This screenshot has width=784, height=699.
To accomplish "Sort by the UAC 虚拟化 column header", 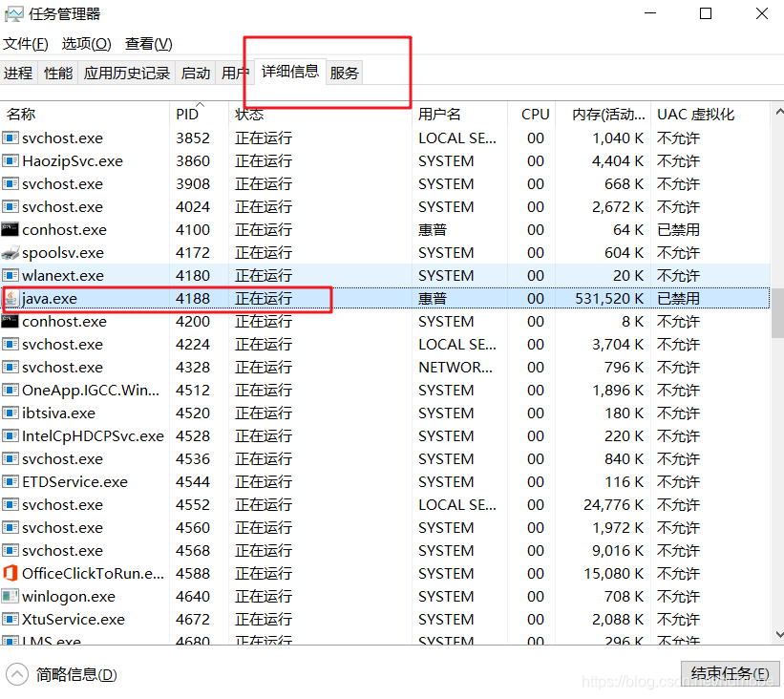I will tap(710, 114).
